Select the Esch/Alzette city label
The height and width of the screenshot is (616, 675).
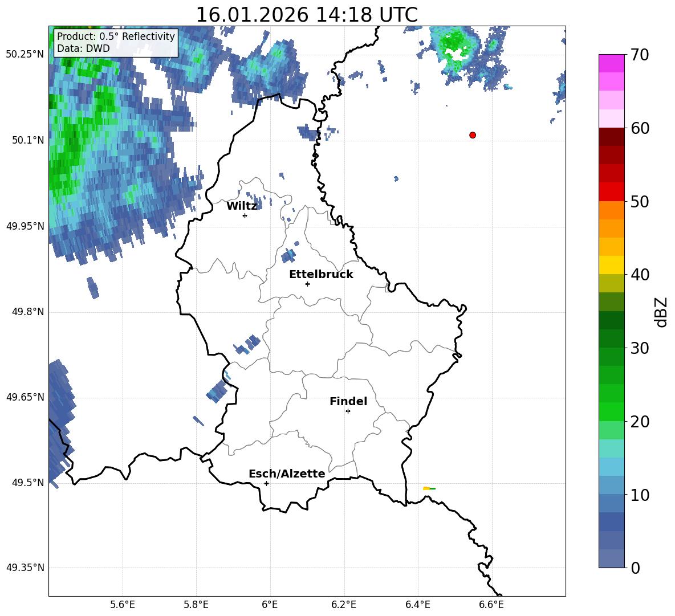point(287,474)
